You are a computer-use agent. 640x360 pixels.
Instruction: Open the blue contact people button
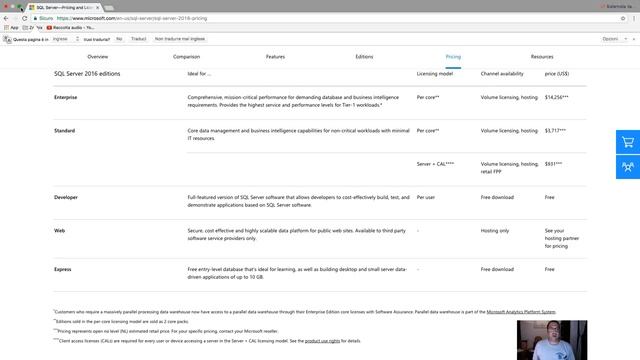[x=628, y=167]
